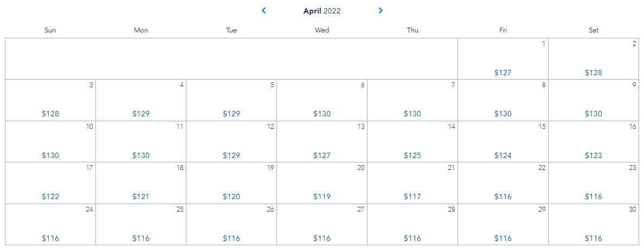Choose April 21 priced at $117

tap(413, 196)
